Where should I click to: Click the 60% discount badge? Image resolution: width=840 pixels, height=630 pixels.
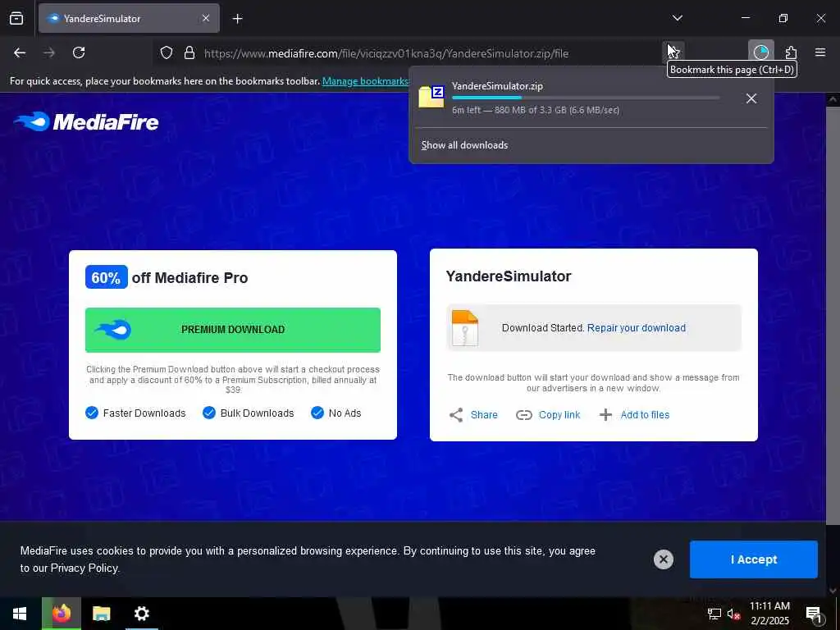click(x=106, y=277)
